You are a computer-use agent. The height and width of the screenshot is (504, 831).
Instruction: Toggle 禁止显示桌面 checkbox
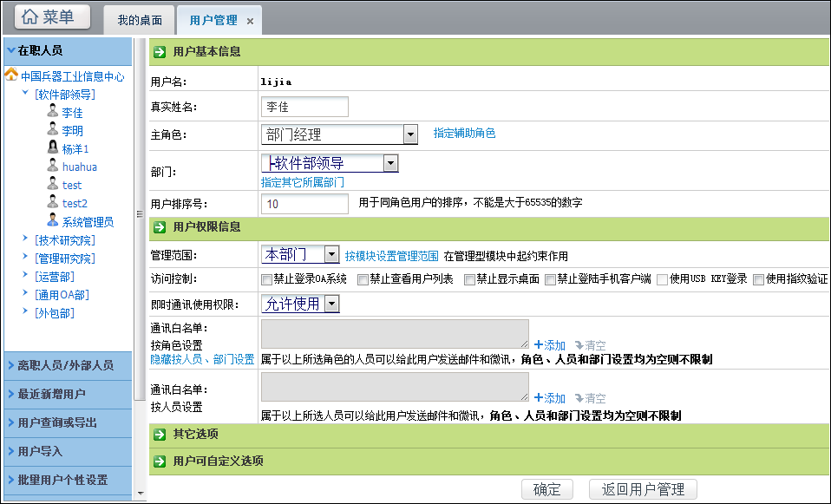(x=470, y=279)
